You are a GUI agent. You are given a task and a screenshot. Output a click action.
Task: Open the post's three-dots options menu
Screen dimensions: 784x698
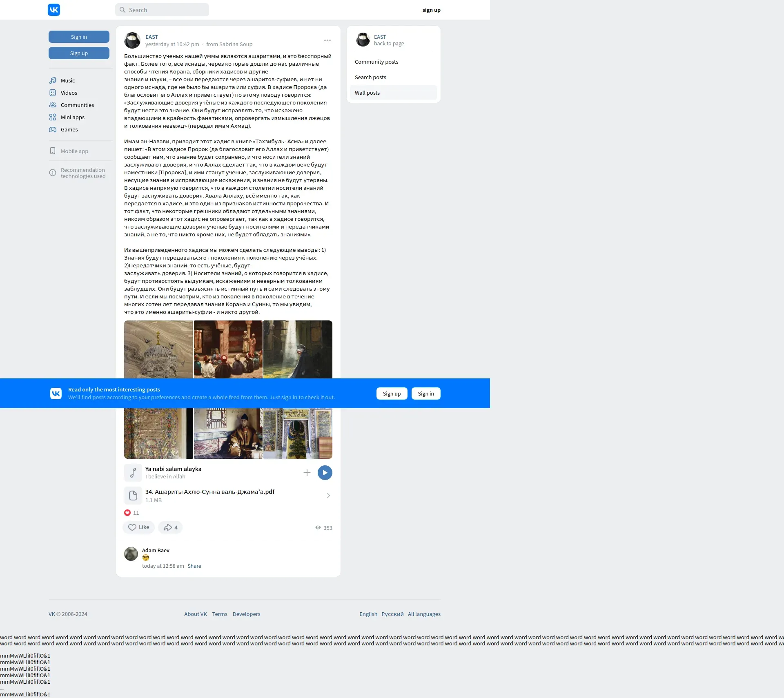pyautogui.click(x=327, y=40)
